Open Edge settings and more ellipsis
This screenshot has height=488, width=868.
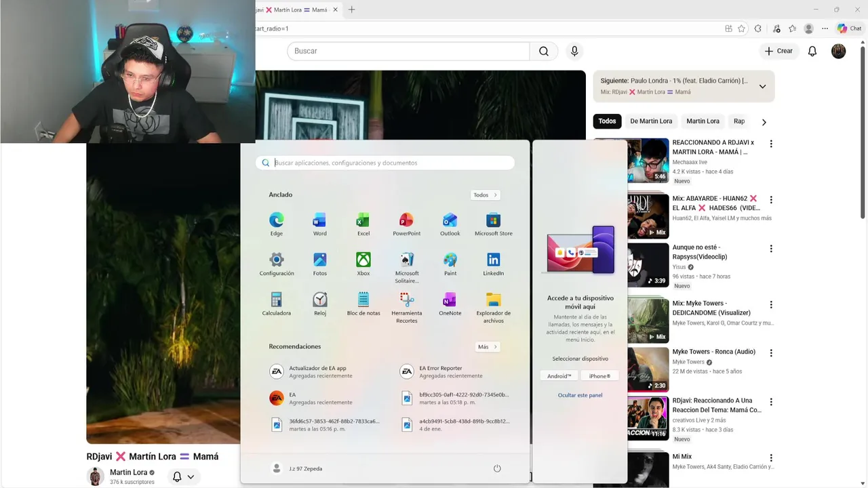pos(825,28)
